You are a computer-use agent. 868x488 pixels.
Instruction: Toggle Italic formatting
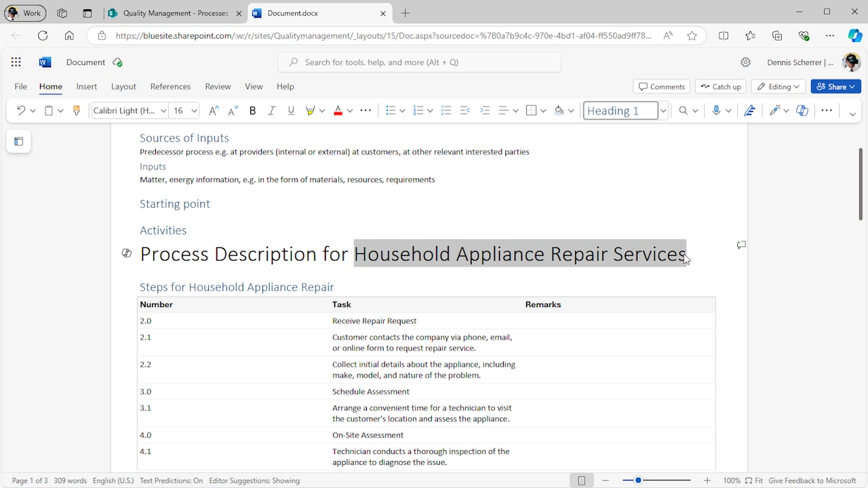pyautogui.click(x=271, y=110)
